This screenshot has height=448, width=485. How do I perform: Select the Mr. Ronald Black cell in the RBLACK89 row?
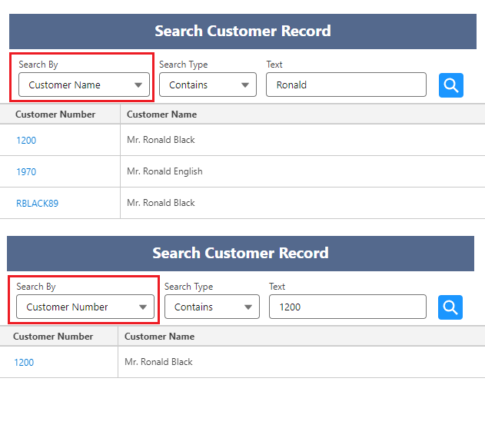coord(161,203)
